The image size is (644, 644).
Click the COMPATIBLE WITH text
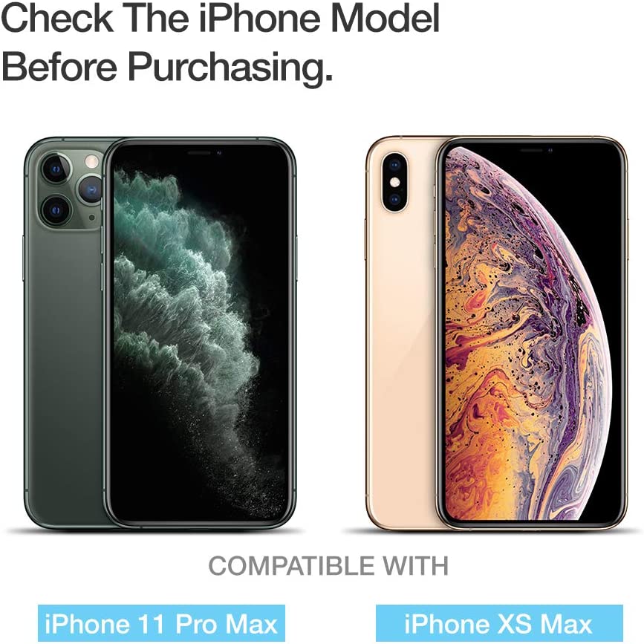click(x=328, y=566)
